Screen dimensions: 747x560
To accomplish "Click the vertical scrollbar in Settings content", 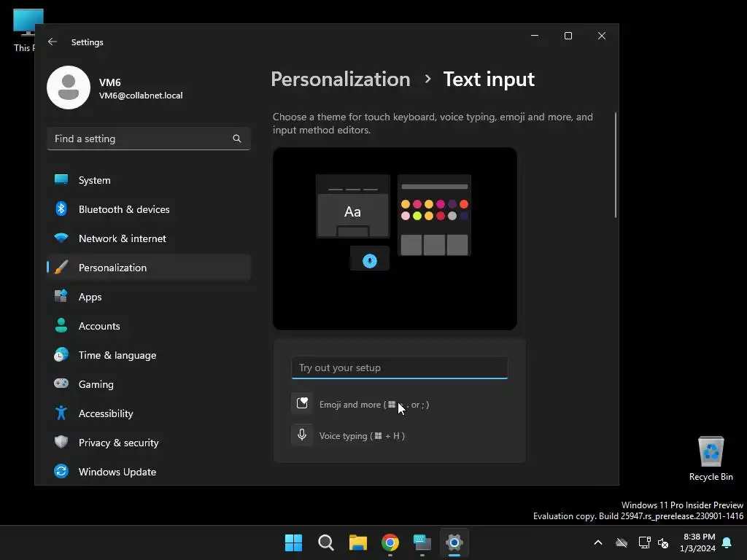I will pyautogui.click(x=616, y=165).
